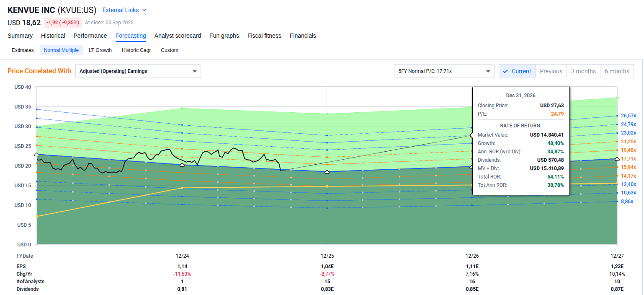Click the 8,86x P/E multiple label
The width and height of the screenshot is (644, 295).
627,202
